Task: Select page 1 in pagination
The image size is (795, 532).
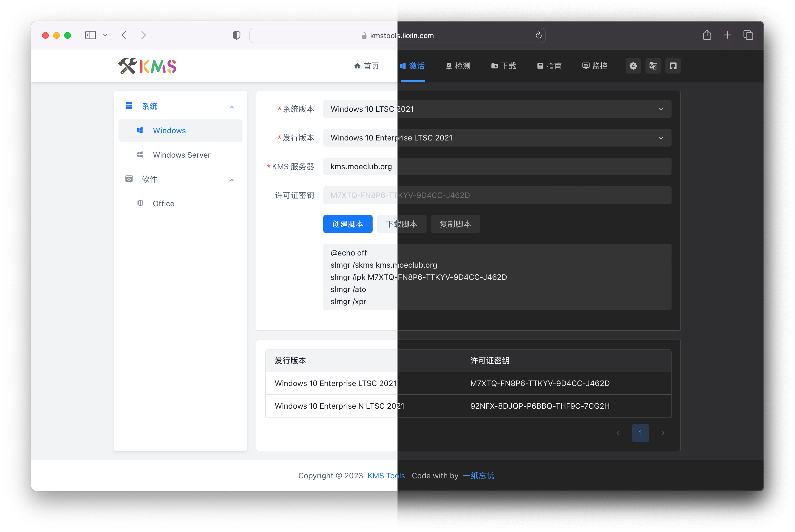Action: (640, 433)
